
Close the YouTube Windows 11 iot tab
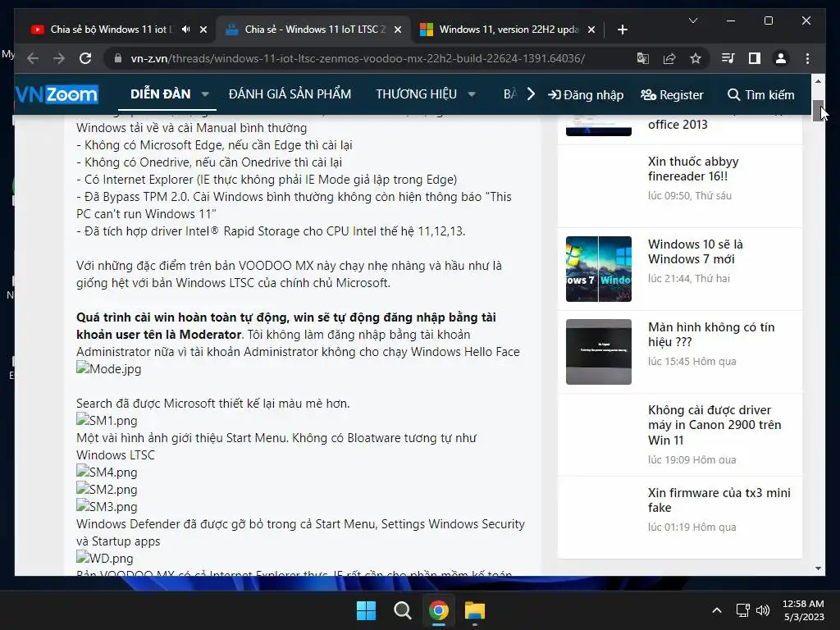coord(203,30)
